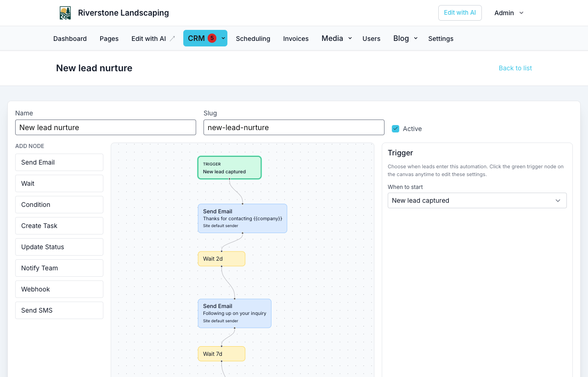
Task: Open the Scheduling menu item
Action: pyautogui.click(x=253, y=39)
